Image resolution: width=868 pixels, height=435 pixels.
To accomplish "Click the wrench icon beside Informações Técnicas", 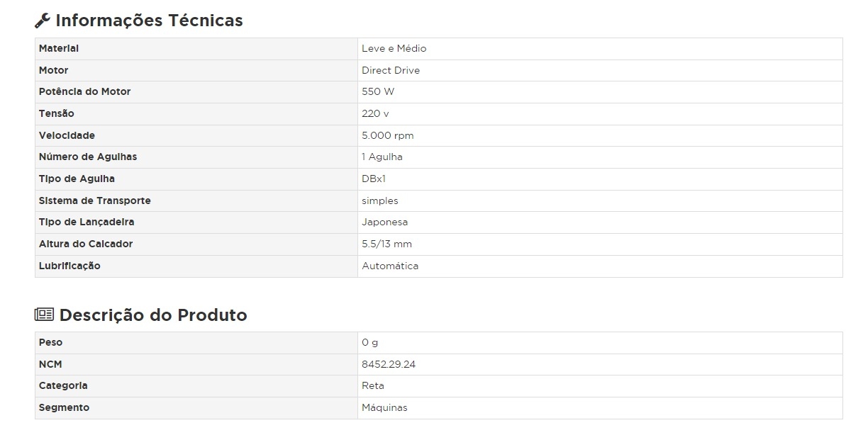I will [43, 21].
